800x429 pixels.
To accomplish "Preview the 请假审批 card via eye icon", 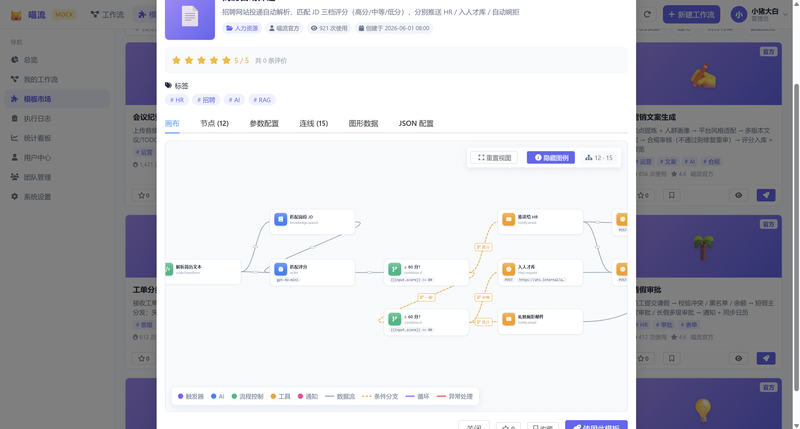I will point(738,359).
